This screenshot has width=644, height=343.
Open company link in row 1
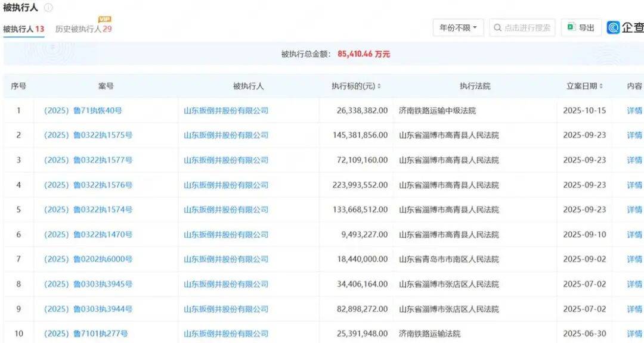226,110
